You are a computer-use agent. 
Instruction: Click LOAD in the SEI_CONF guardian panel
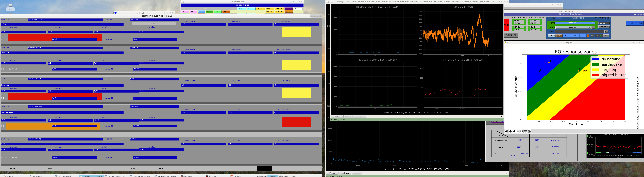(x=559, y=36)
